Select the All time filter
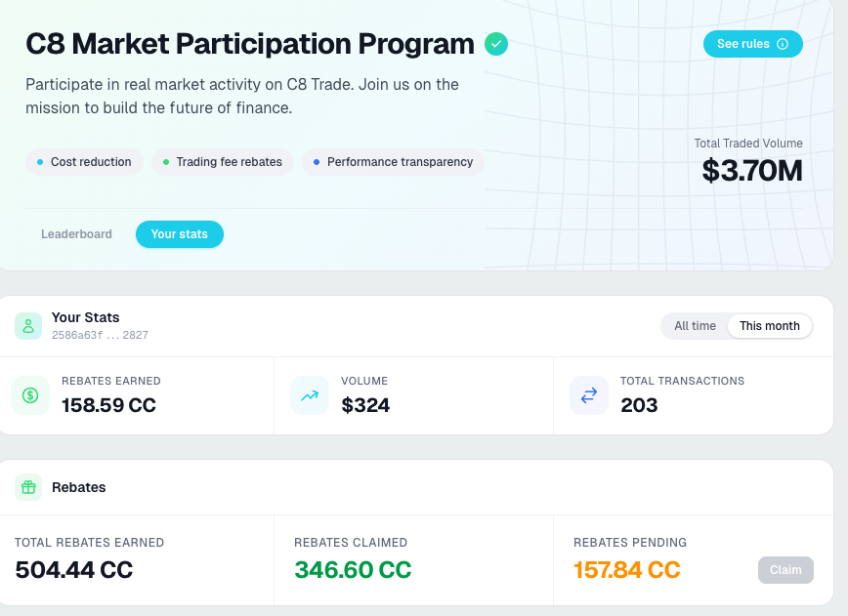Image resolution: width=848 pixels, height=616 pixels. point(695,326)
